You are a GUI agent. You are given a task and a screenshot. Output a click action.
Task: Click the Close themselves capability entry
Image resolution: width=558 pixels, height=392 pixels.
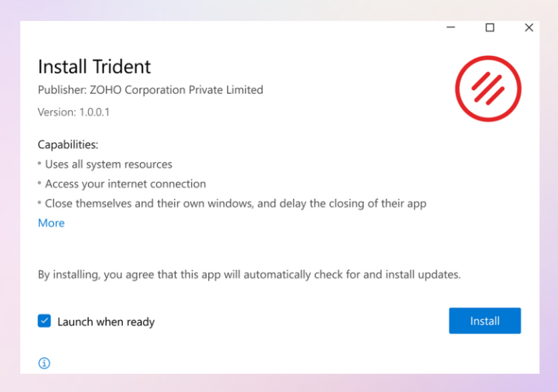click(x=236, y=203)
